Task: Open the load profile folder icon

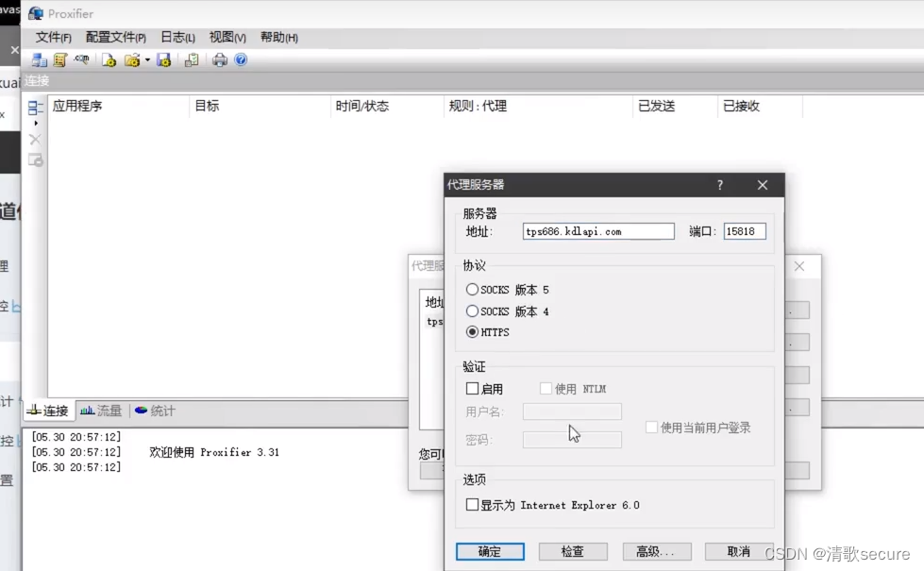Action: 132,59
